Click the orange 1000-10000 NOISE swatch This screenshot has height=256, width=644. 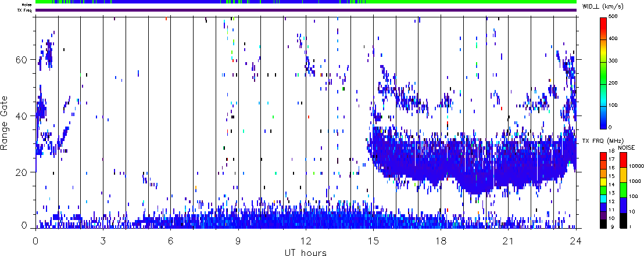click(x=622, y=174)
